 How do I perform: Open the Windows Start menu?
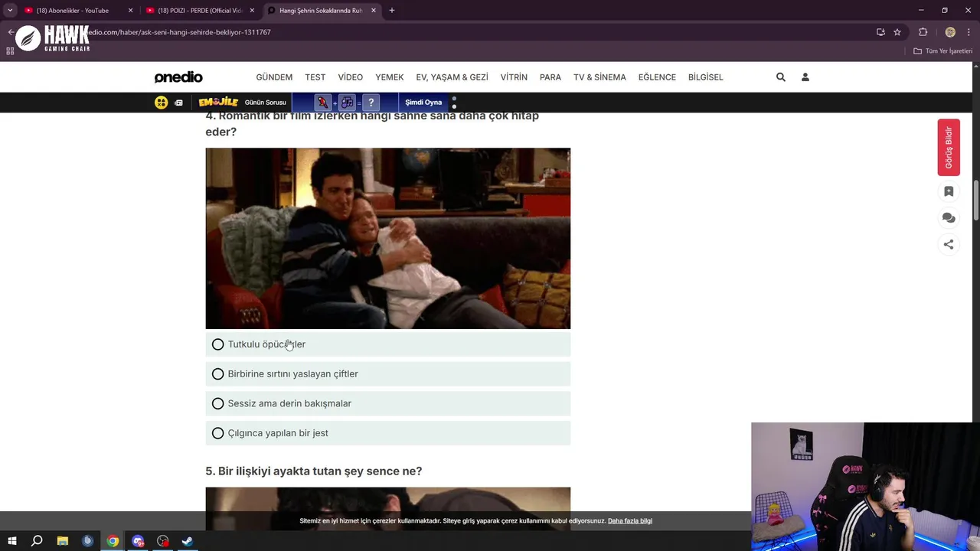[12, 541]
